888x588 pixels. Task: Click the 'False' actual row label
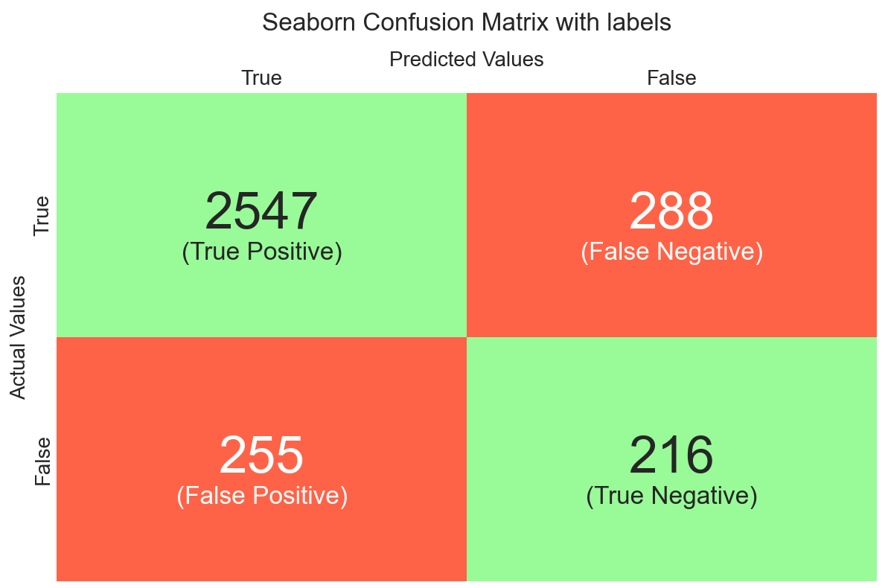(42, 461)
